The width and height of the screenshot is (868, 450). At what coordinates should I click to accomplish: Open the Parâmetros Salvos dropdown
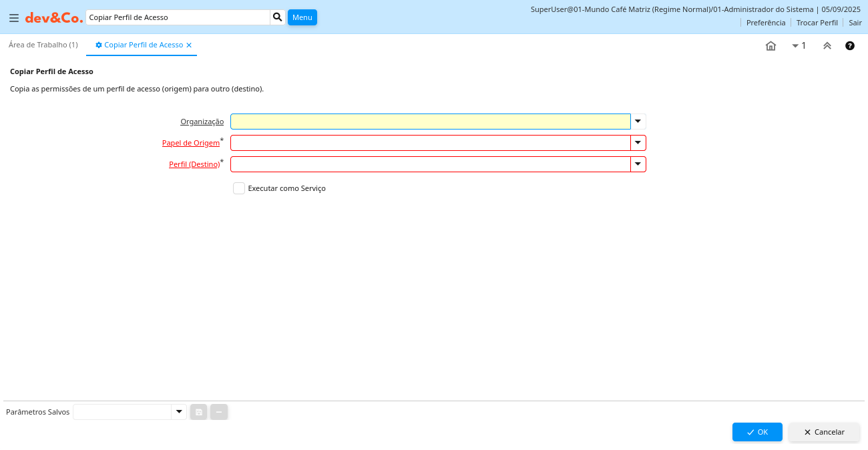click(x=179, y=412)
